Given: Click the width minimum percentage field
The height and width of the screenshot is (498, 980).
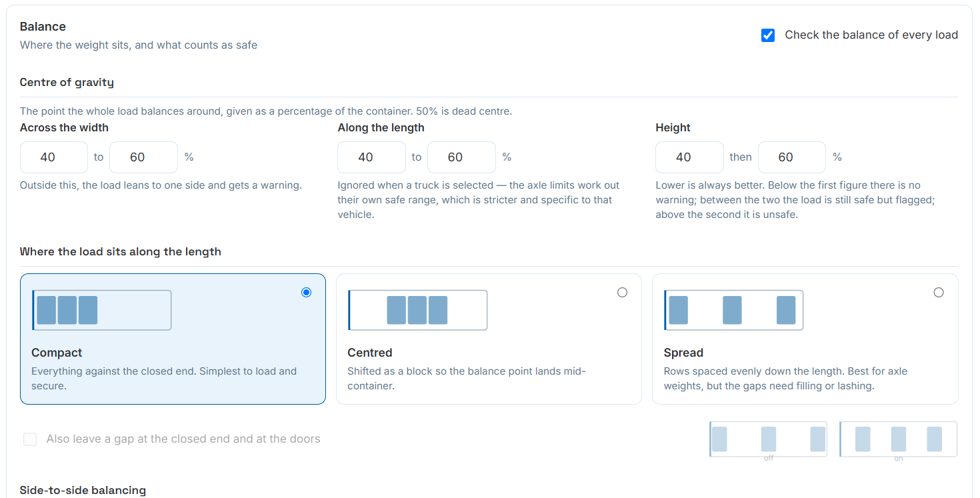Looking at the screenshot, I should click(x=54, y=157).
